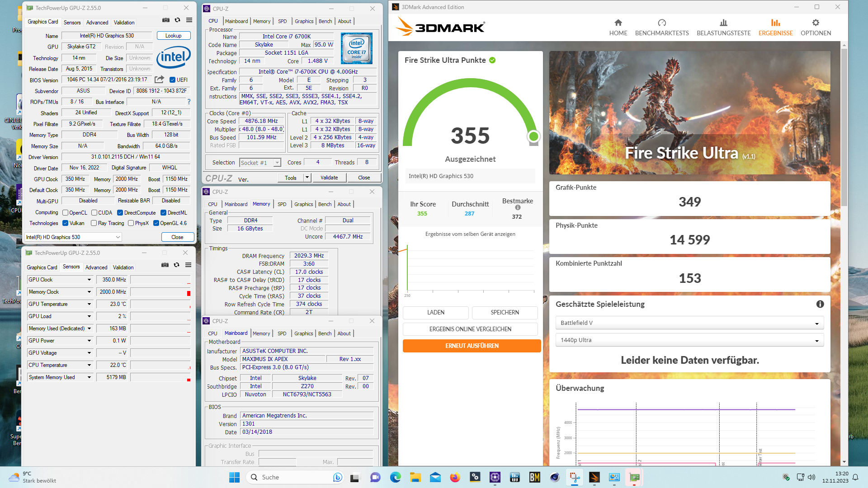Click the Windows Start button
The width and height of the screenshot is (868, 488).
click(x=234, y=477)
